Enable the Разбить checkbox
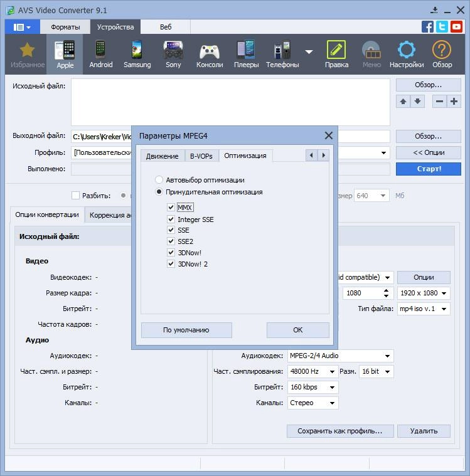 click(75, 195)
